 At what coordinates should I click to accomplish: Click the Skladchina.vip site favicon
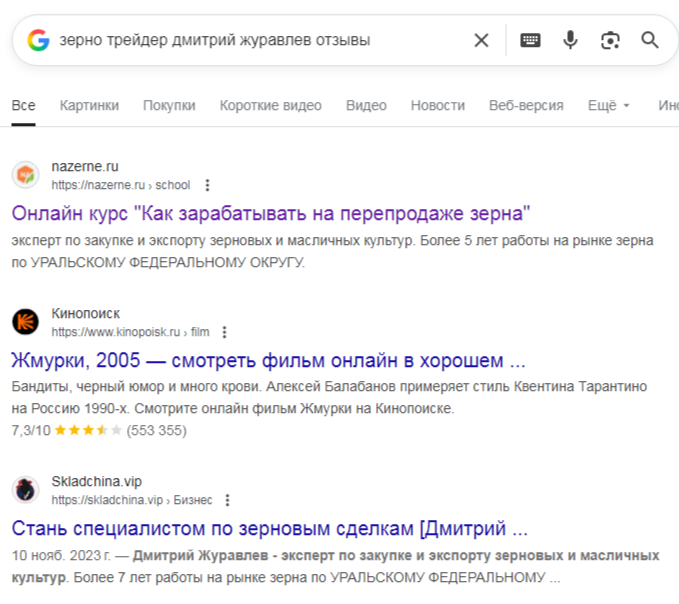(x=25, y=490)
